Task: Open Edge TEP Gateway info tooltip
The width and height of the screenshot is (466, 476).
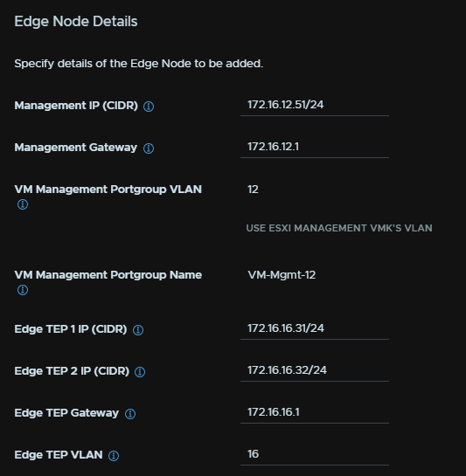Action: coord(130,414)
